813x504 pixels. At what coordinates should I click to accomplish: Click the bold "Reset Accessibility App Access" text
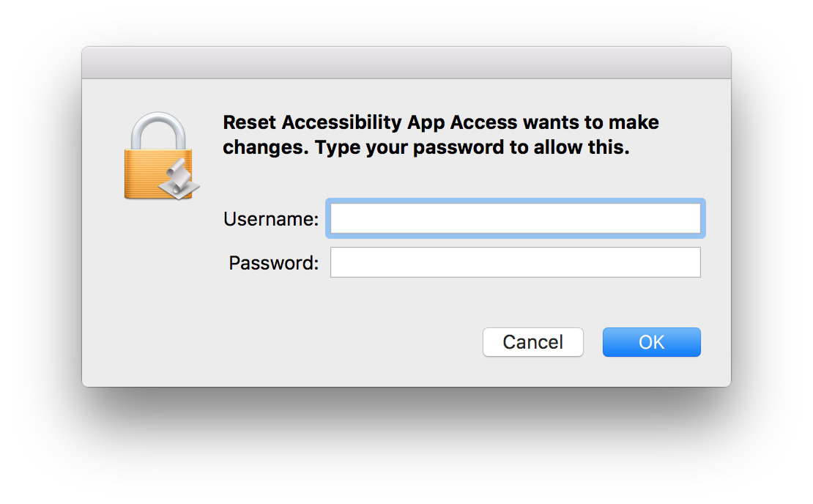[x=370, y=123]
